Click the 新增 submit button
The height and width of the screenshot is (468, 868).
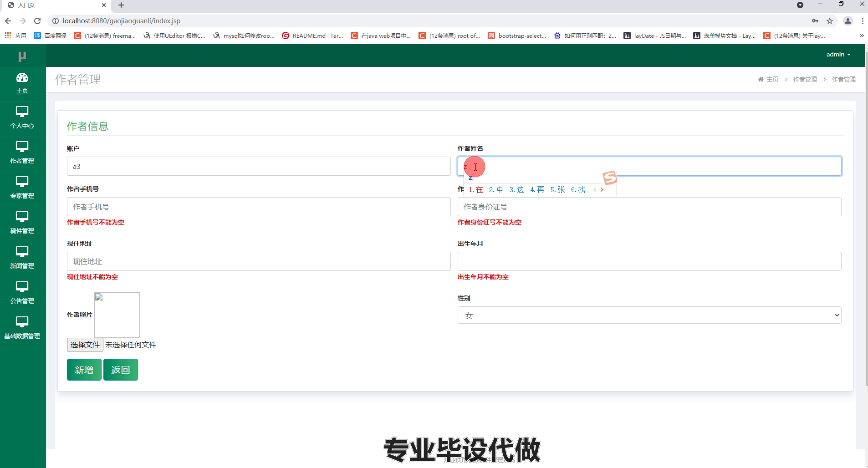coord(84,370)
